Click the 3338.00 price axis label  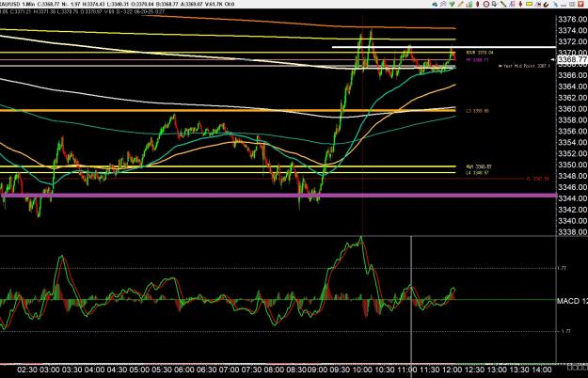573,232
